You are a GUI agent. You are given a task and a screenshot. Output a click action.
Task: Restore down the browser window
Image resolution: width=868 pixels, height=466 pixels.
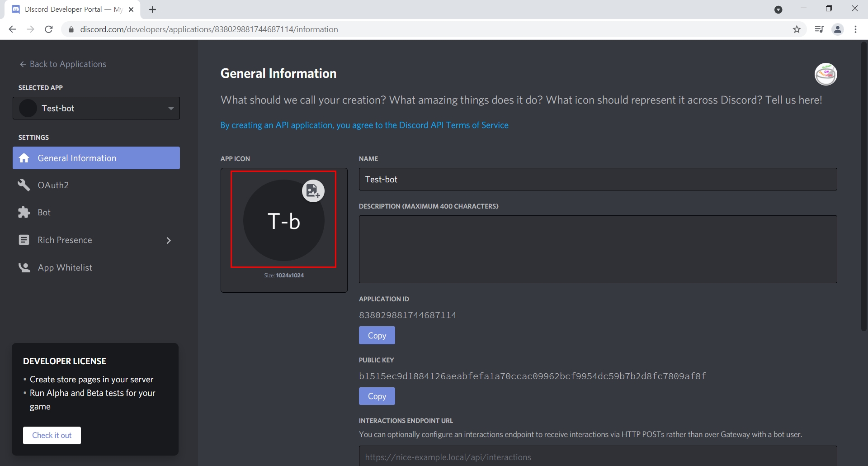pos(829,9)
